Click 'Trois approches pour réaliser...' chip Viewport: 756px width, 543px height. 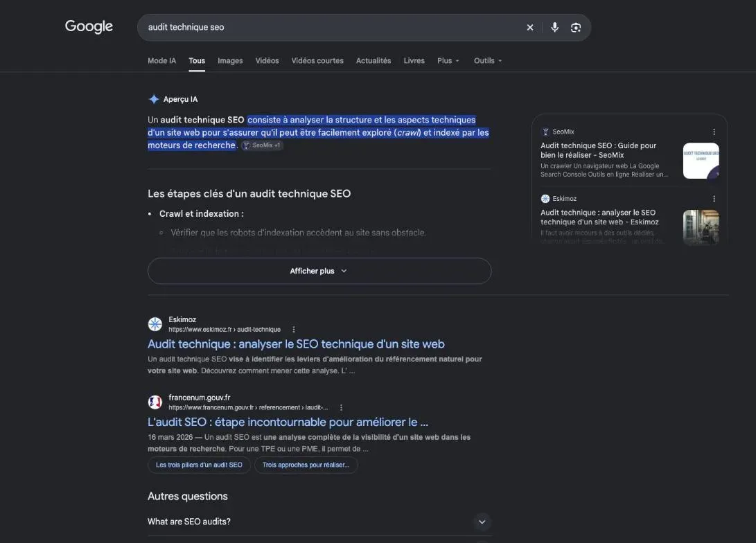[306, 465]
